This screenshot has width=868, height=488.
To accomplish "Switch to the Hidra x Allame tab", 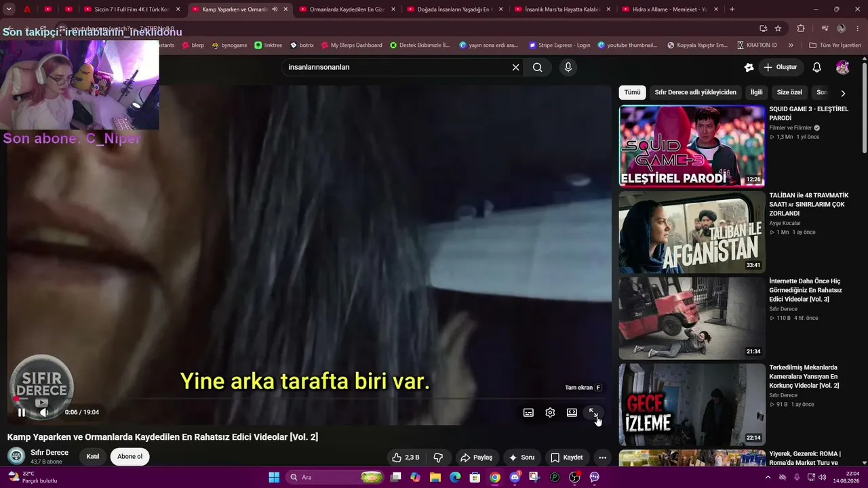I will point(670,9).
